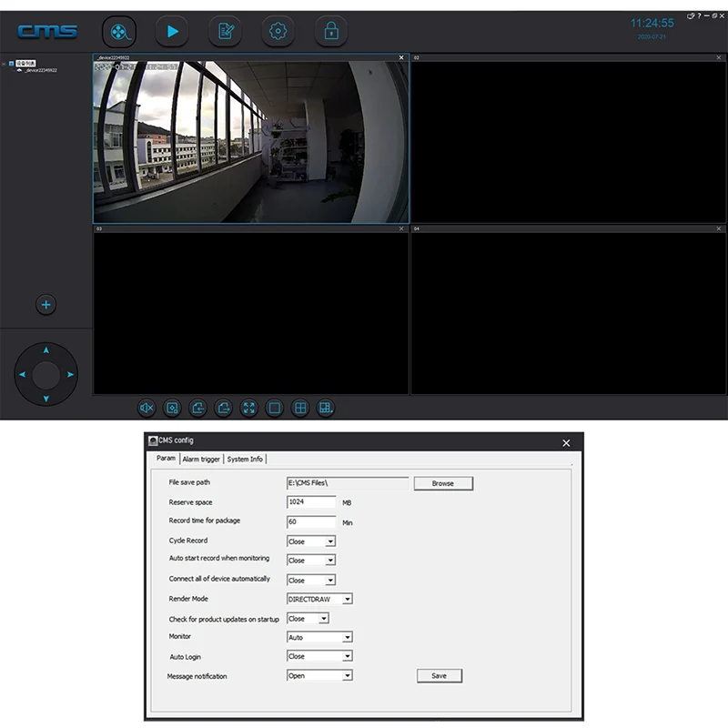728x728 pixels.
Task: Open the live preview film reel icon
Action: point(118,31)
